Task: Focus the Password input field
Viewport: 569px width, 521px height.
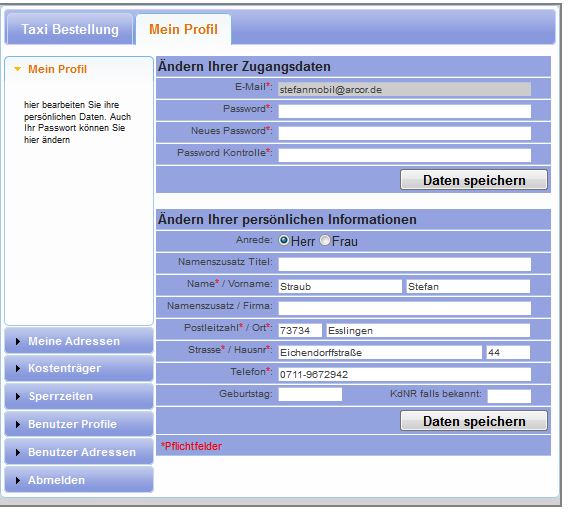Action: click(x=405, y=111)
